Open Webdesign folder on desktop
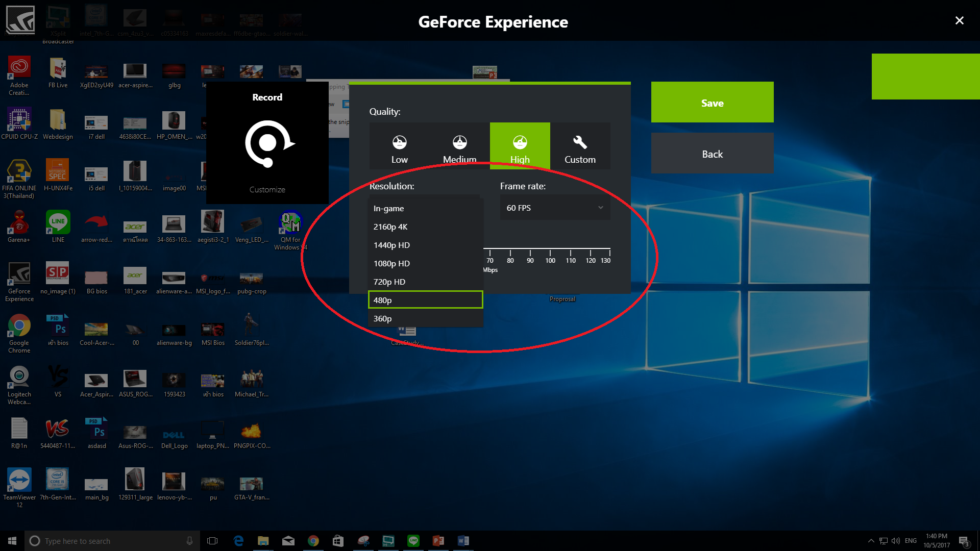Screen dimensions: 980x551 click(x=58, y=123)
